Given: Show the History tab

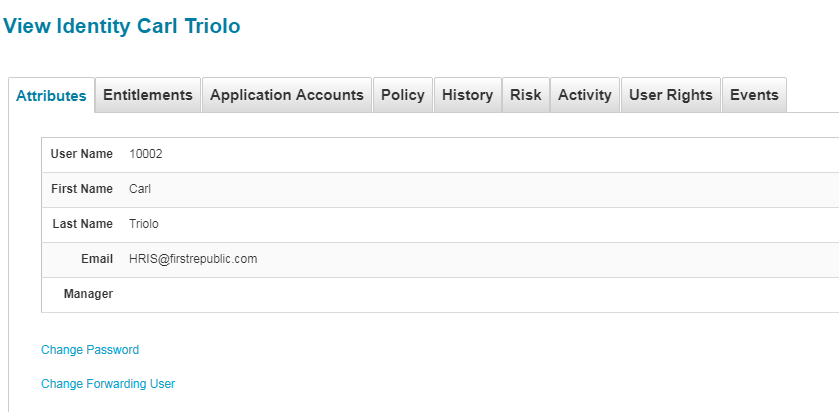Looking at the screenshot, I should coord(467,95).
